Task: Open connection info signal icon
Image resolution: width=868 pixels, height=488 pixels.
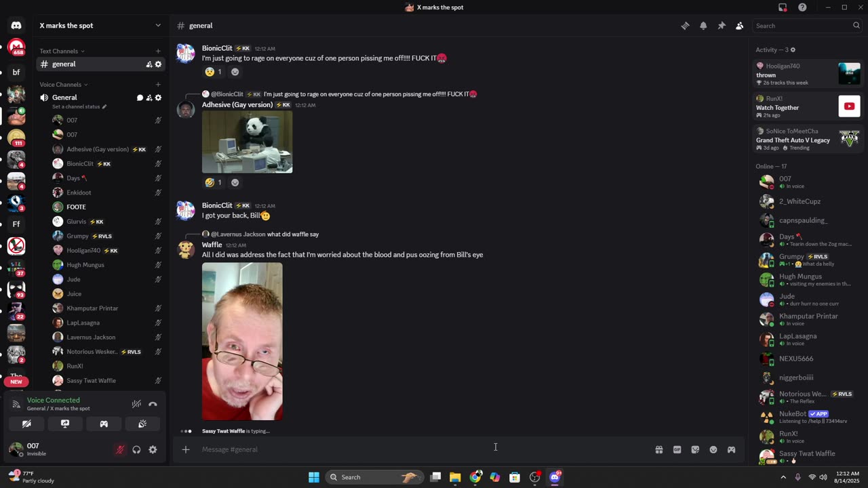Action: (16, 404)
